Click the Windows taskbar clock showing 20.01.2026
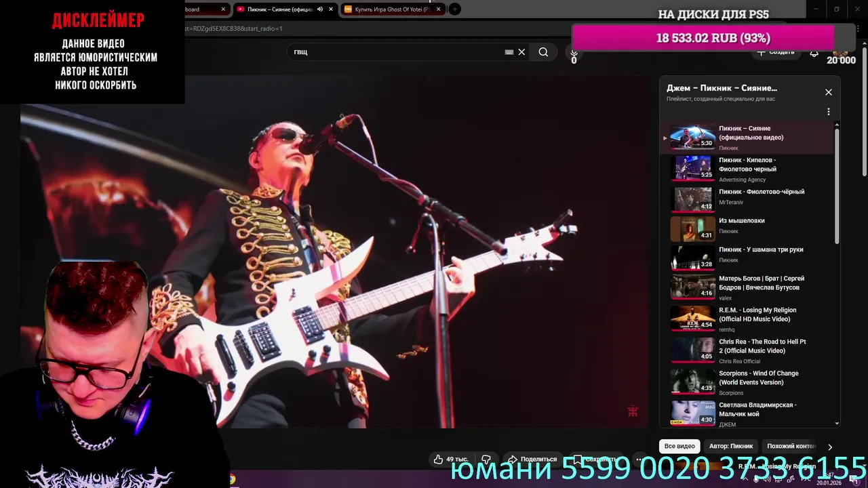Screen dimensions: 868x488 pyautogui.click(x=829, y=479)
